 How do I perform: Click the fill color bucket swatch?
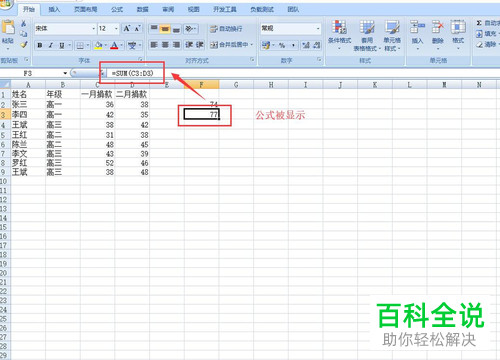tap(99, 45)
